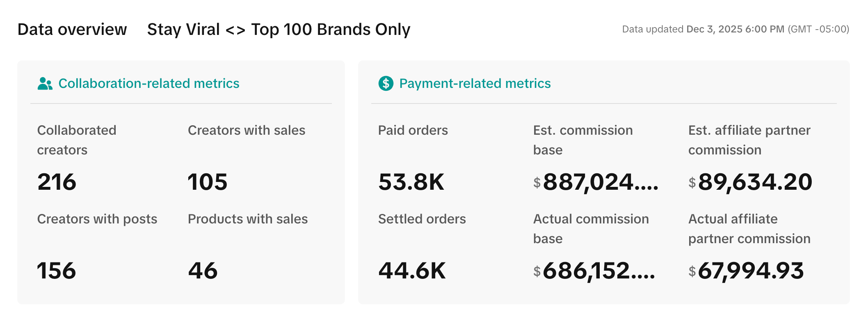868x322 pixels.
Task: Click Stay Viral Top 100 Brands title
Action: coord(279,30)
